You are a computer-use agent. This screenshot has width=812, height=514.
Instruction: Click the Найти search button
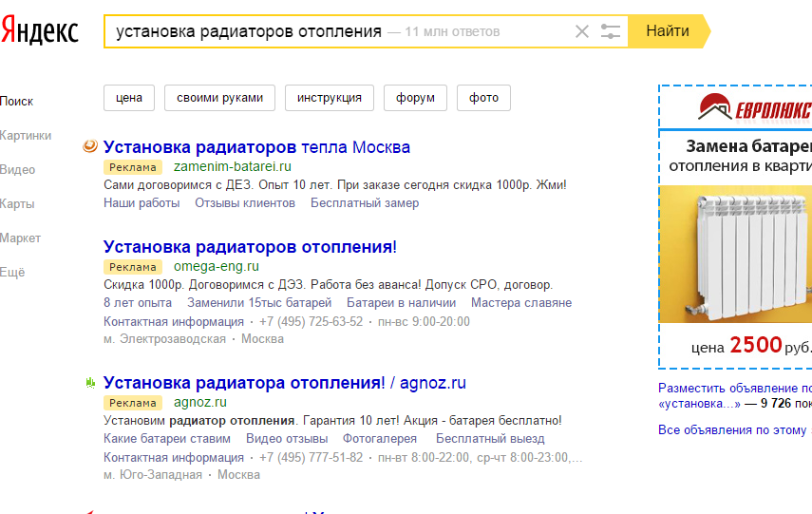pyautogui.click(x=668, y=31)
